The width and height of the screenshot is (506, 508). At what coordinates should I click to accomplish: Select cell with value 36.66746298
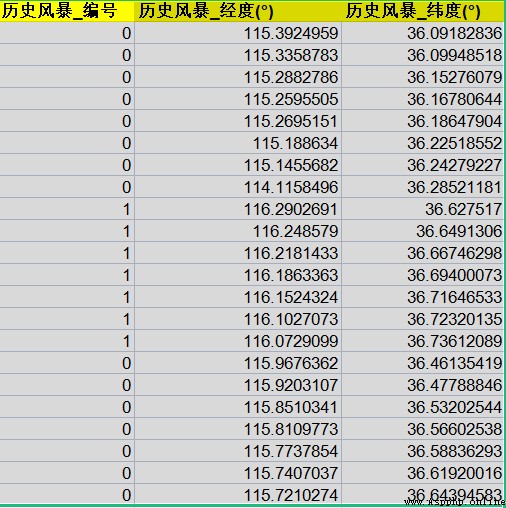[x=423, y=253]
